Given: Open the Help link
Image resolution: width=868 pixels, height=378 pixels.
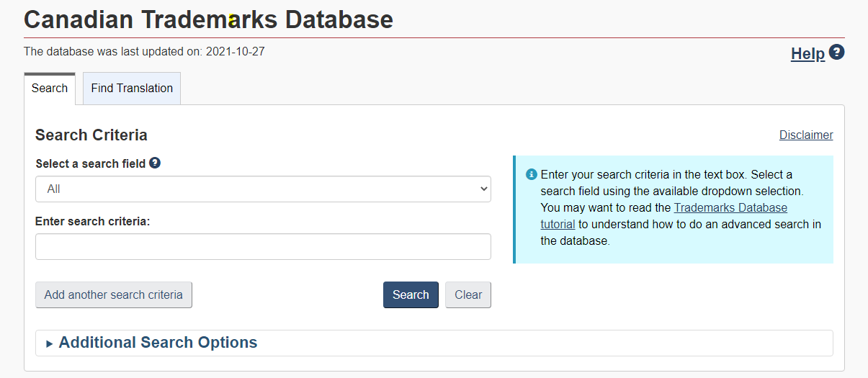Looking at the screenshot, I should [x=807, y=54].
